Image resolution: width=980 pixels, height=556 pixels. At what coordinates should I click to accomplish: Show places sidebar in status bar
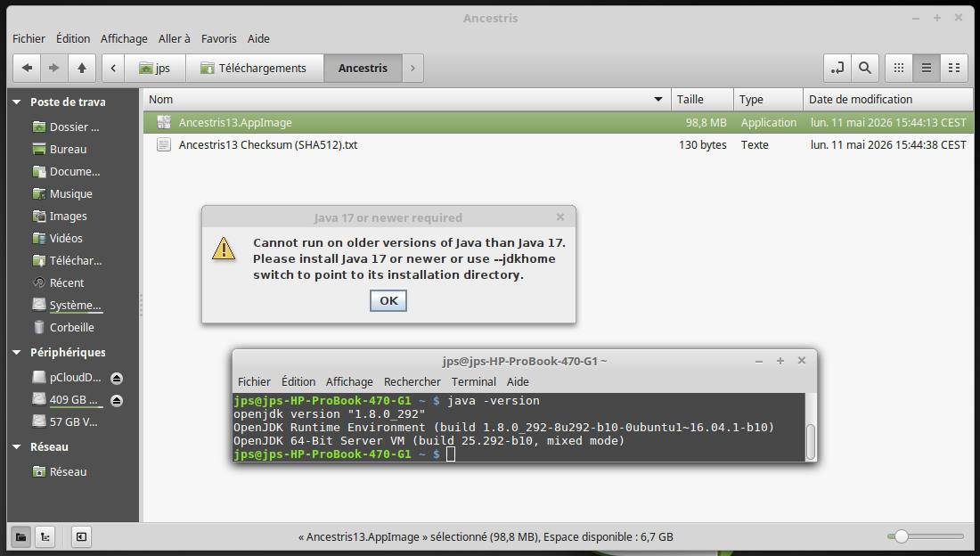pos(20,536)
